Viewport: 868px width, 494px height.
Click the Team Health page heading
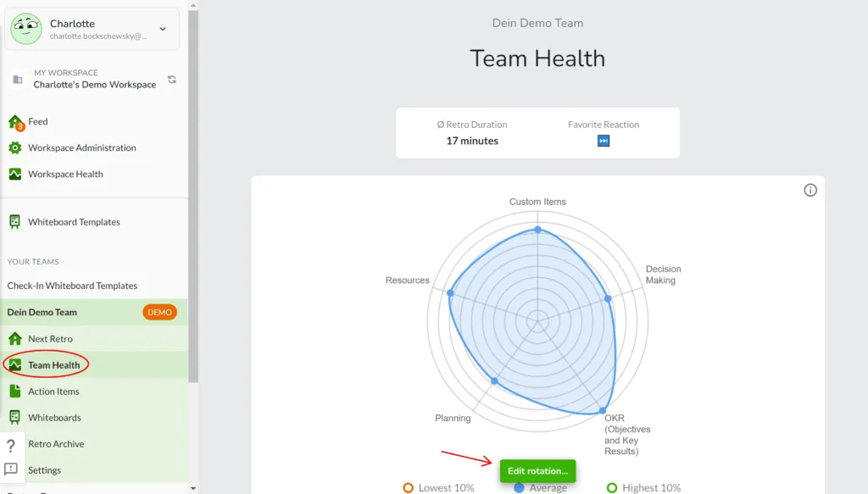[x=537, y=58]
